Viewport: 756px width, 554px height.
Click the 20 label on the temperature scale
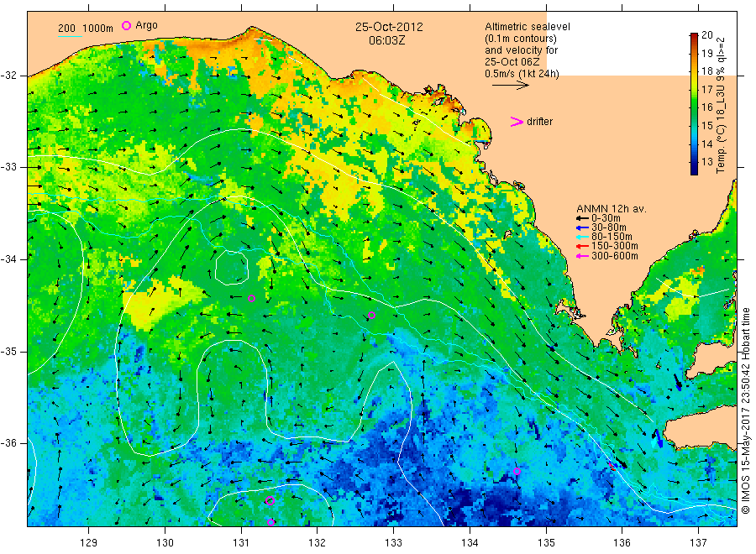click(706, 34)
